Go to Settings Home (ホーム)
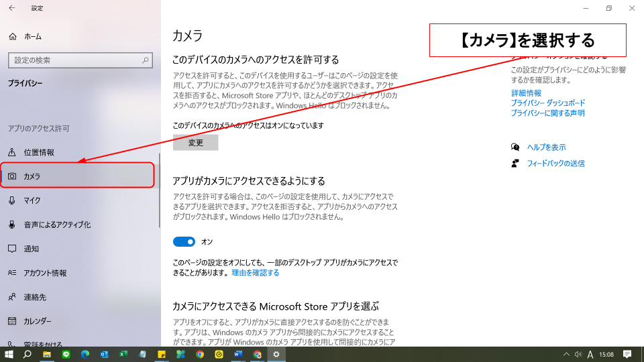Screen dimensions: 644x362 [x=32, y=36]
